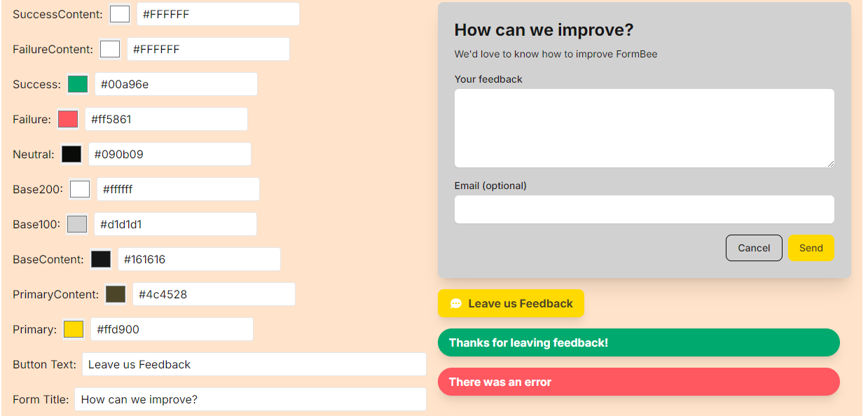Screen dimensions: 868x416
Task: Open the Failure red color swatch
Action: [x=68, y=119]
